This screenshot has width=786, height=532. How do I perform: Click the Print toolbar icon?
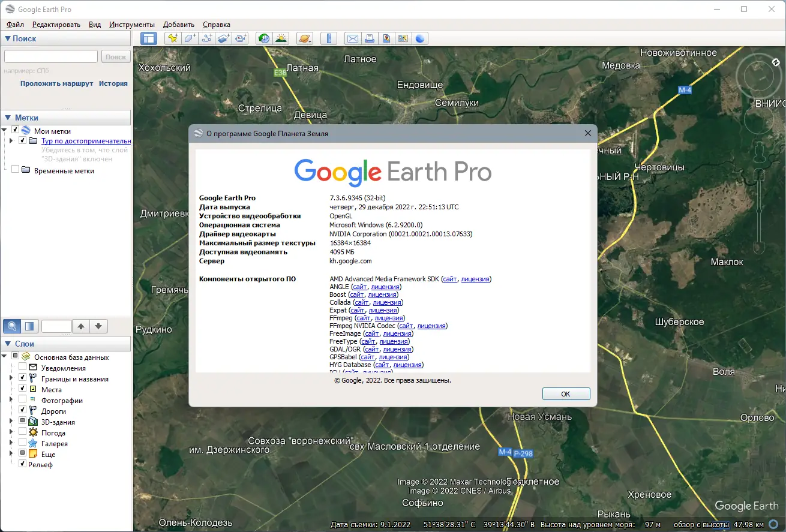pyautogui.click(x=370, y=38)
